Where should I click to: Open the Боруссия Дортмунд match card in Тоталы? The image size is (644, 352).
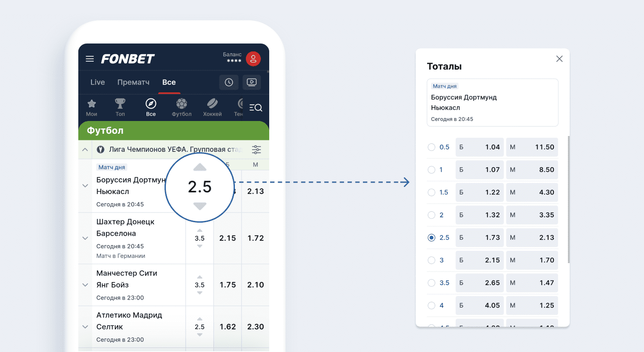[493, 103]
